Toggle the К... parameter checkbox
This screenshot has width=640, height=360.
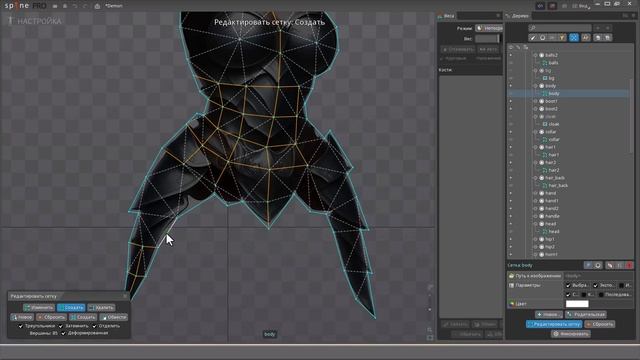pos(584,294)
